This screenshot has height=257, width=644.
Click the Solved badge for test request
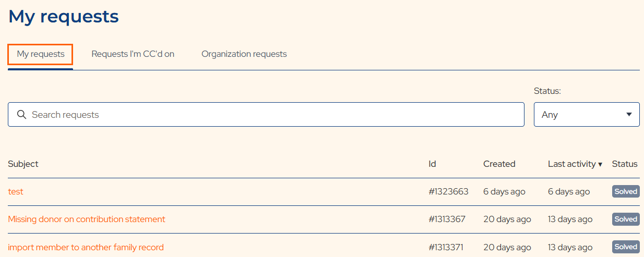click(626, 191)
